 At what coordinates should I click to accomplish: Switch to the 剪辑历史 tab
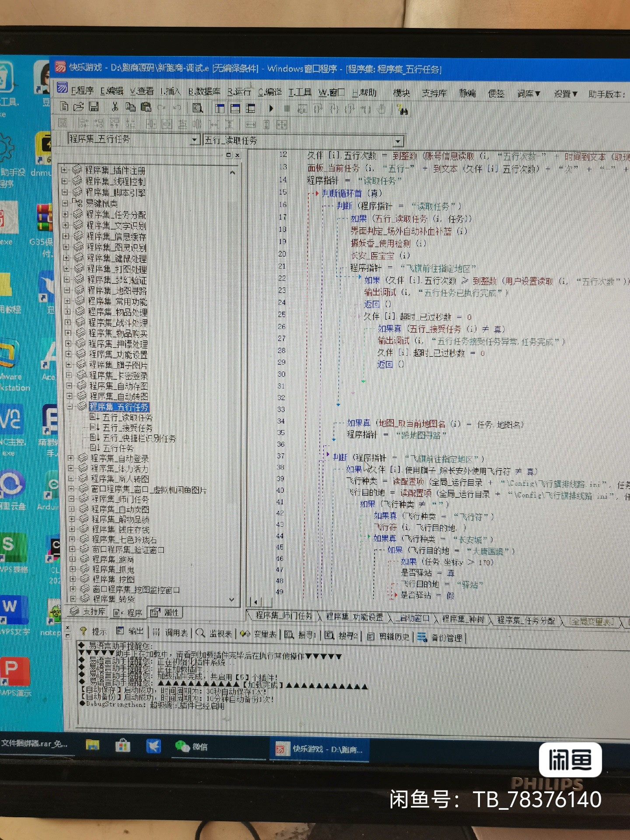pyautogui.click(x=388, y=636)
